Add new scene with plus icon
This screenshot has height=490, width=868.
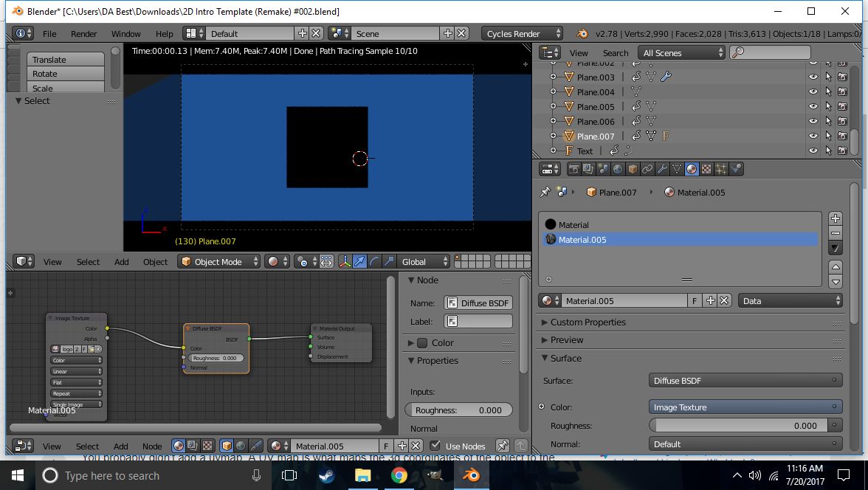(x=448, y=33)
